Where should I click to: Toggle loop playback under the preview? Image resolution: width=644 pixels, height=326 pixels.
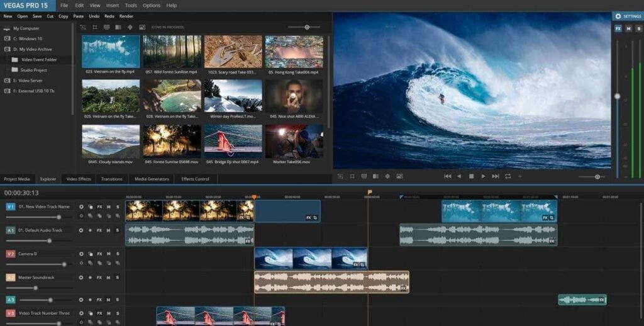click(508, 176)
